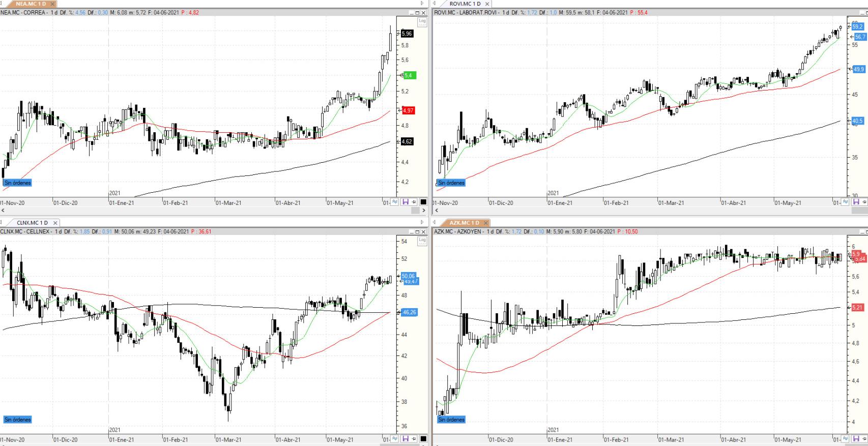The image size is (868, 446).
Task: Toggle Log scale on the NEA.MC chart
Action: point(422,21)
